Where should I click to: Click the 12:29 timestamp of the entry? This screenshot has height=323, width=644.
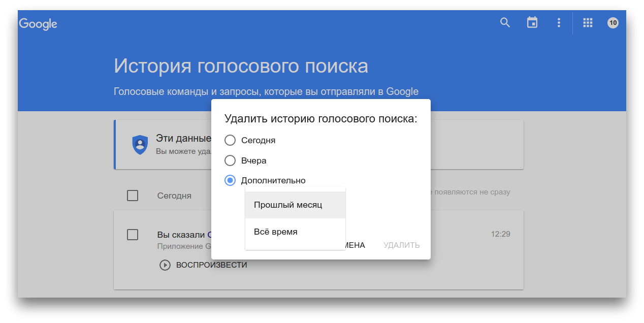500,234
